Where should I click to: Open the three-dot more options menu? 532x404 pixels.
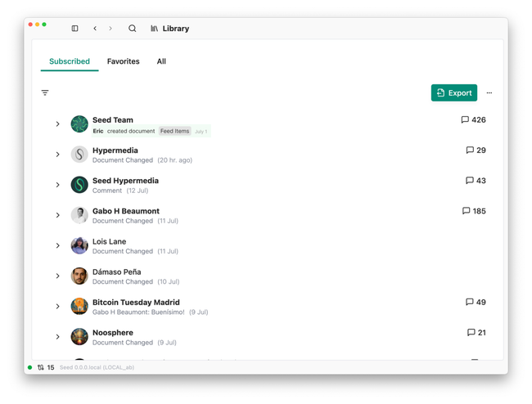[x=489, y=93]
